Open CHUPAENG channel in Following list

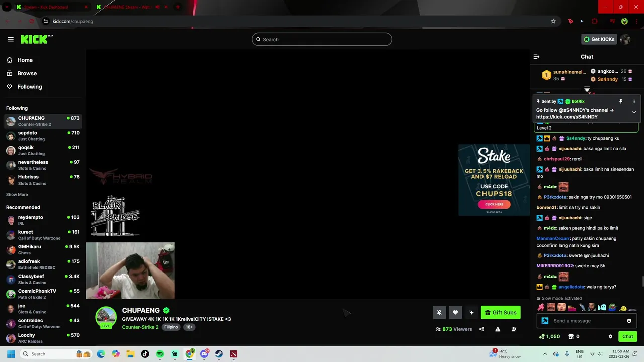43,121
